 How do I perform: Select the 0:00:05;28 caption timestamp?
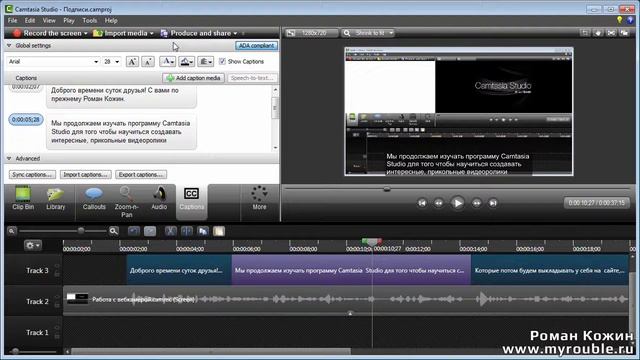click(26, 120)
